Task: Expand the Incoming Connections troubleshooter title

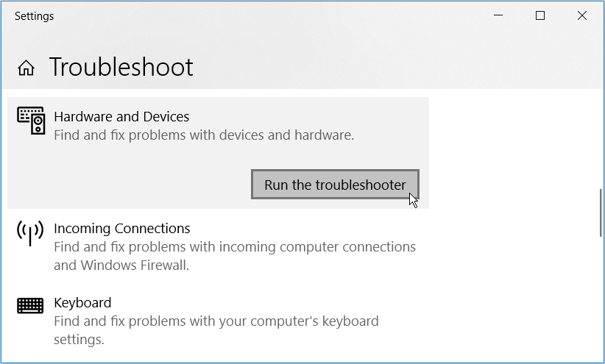Action: click(122, 228)
